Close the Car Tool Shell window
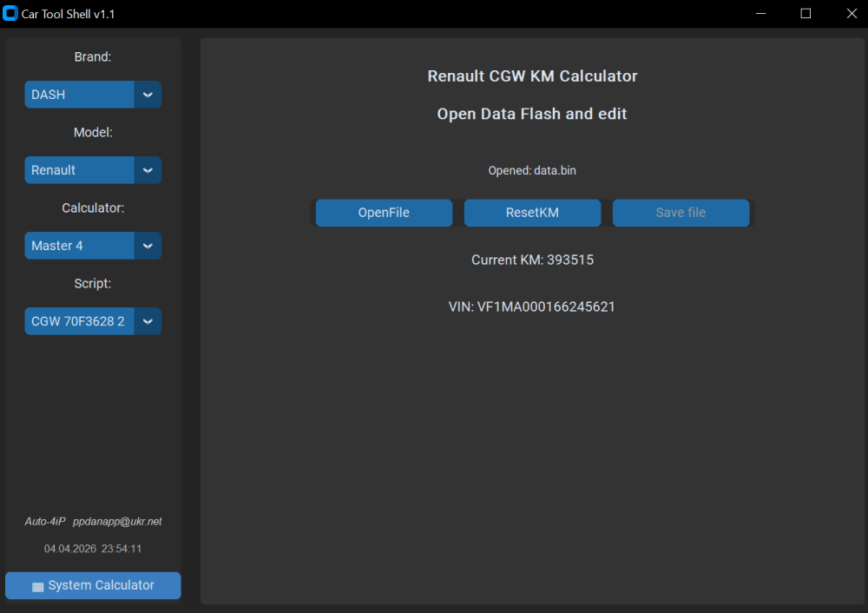This screenshot has height=613, width=868. click(852, 13)
